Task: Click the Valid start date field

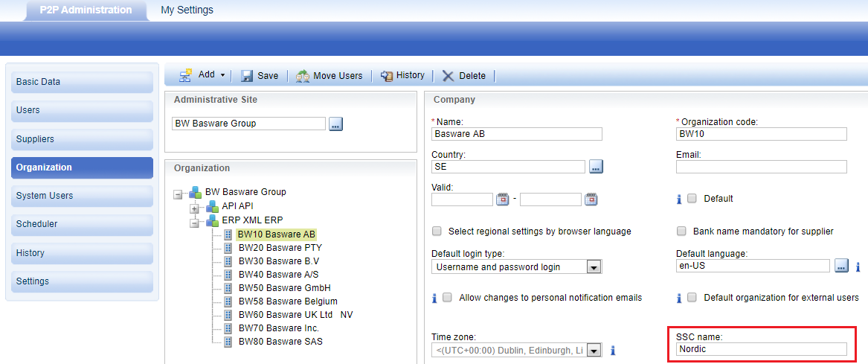Action: click(462, 199)
